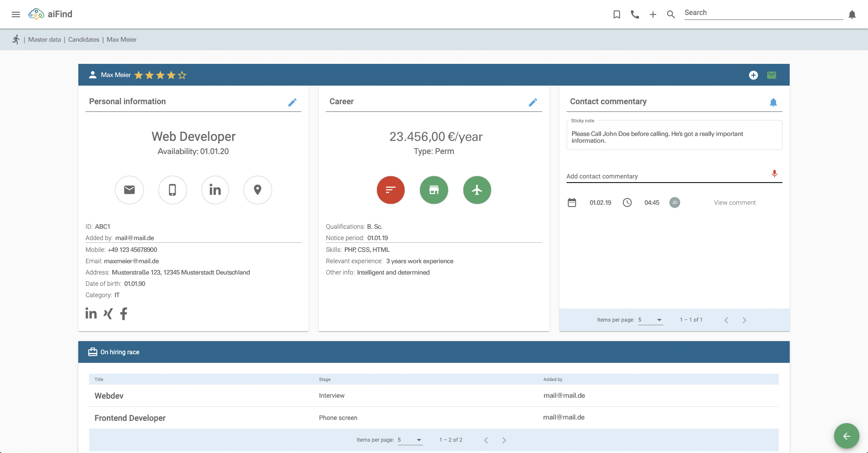Go to previous hiring race page
This screenshot has width=868, height=453.
pyautogui.click(x=486, y=440)
